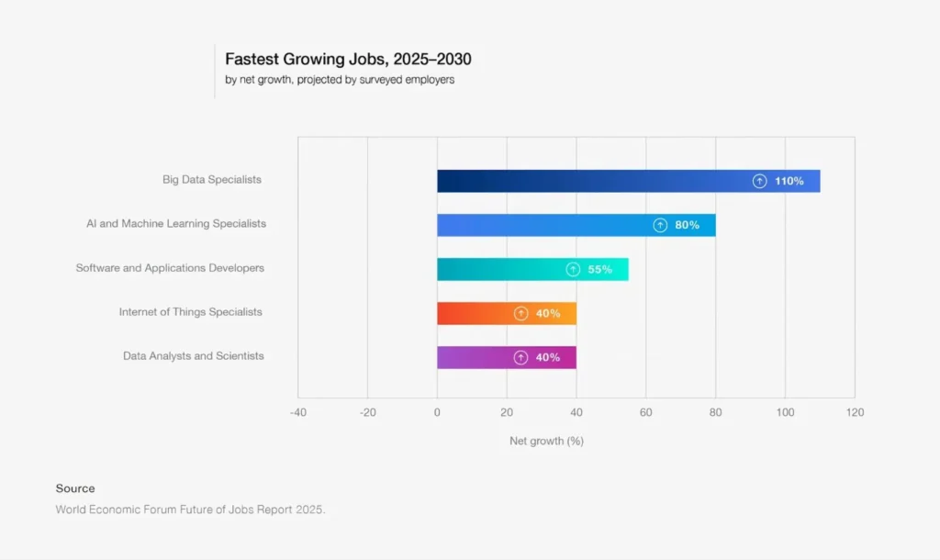Screen dimensions: 940x560
Task: Click the Software and Applications Developers label
Action: (170, 268)
